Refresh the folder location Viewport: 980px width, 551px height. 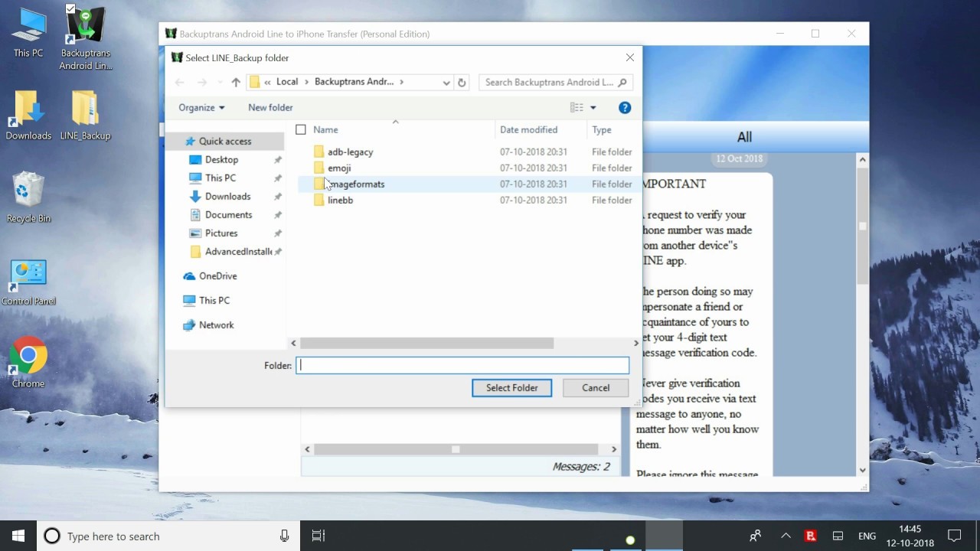point(462,82)
